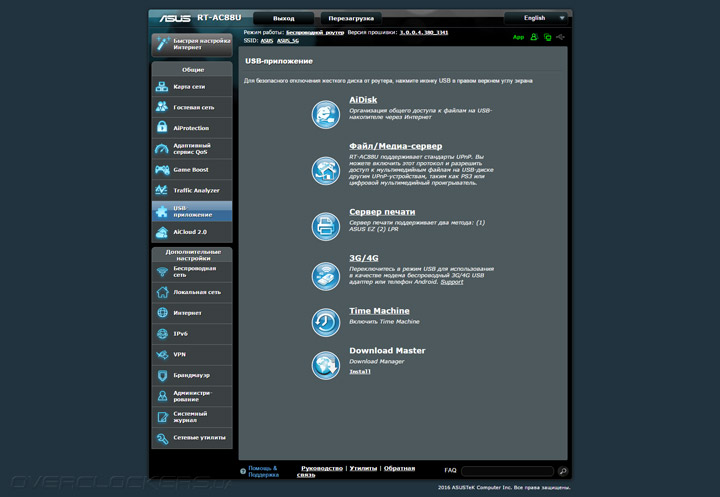Click the USB status icon in header

coord(561,37)
